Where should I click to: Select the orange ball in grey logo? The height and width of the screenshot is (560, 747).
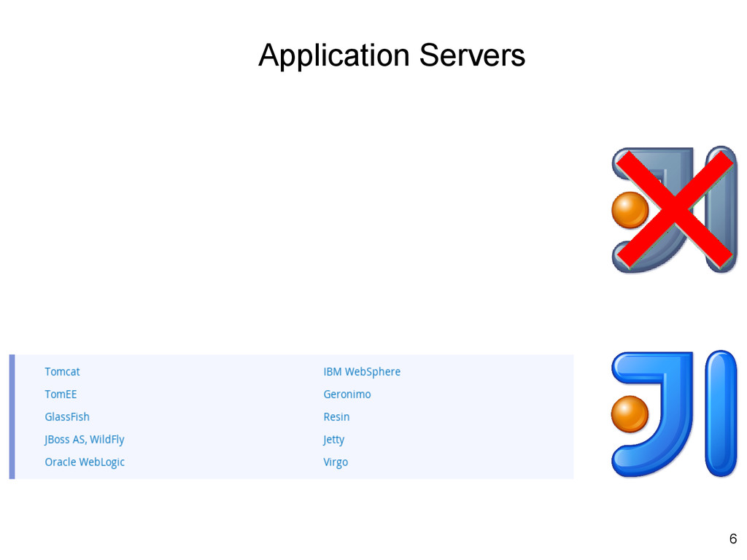pyautogui.click(x=629, y=210)
